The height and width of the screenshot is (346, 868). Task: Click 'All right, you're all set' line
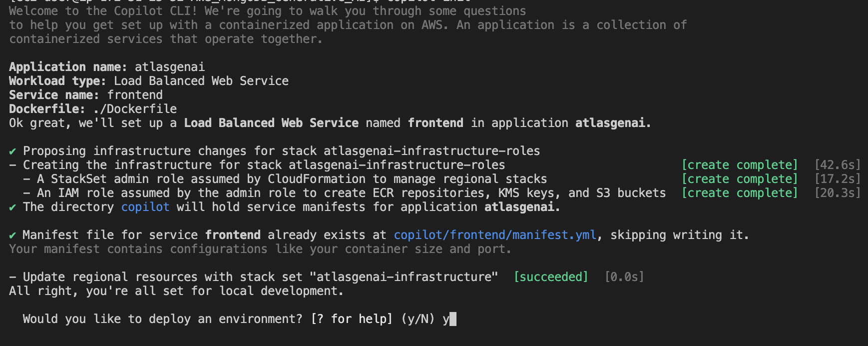tap(176, 291)
